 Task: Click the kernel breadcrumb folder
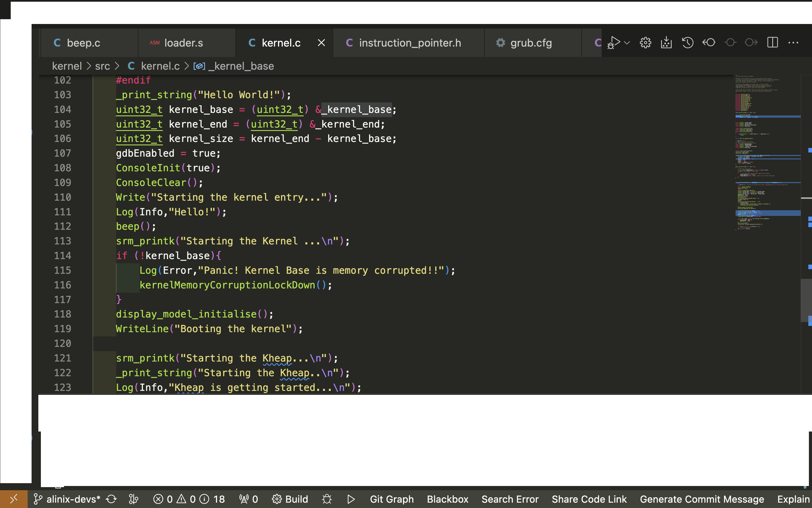click(67, 66)
